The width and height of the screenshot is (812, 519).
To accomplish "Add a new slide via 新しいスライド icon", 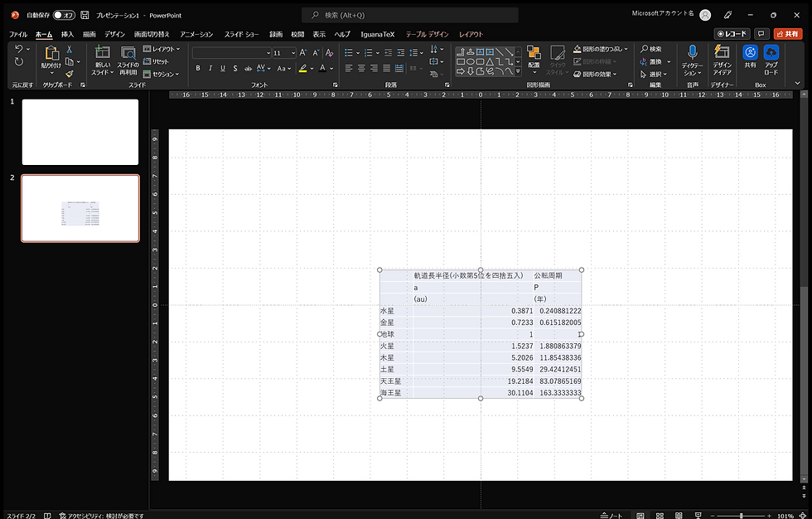I will [103, 52].
